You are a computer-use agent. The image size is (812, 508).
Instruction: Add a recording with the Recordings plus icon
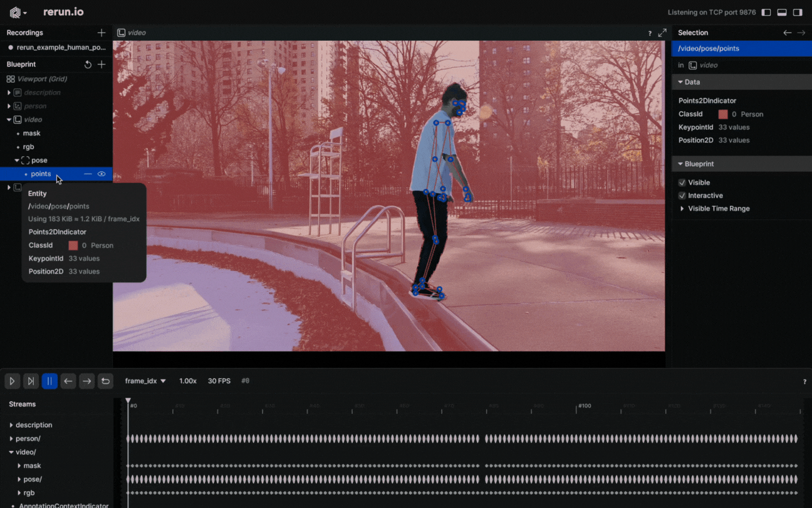[x=101, y=33]
